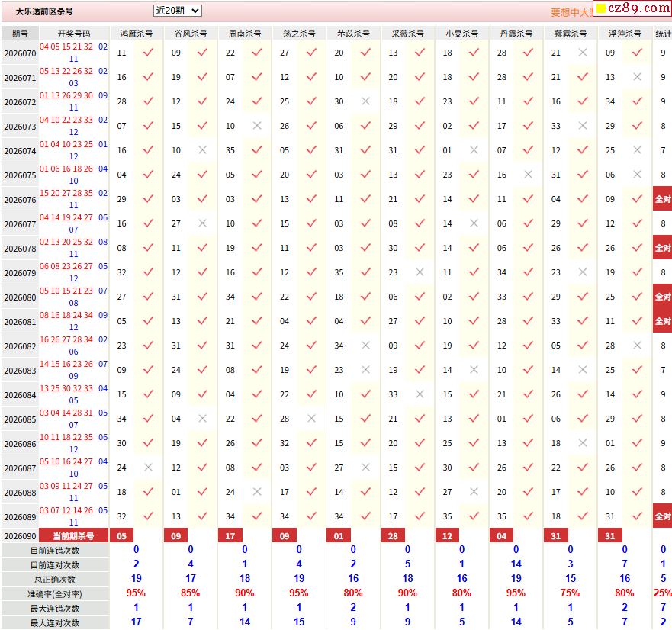Click the 全对 badge in row 2026080
The image size is (672, 630).
pyautogui.click(x=662, y=297)
